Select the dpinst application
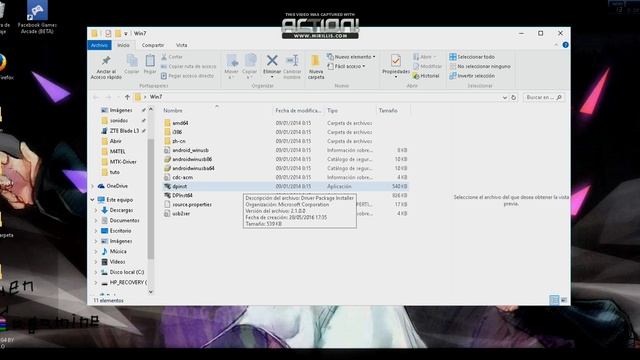Viewport: 640px width, 360px height. tap(180, 186)
